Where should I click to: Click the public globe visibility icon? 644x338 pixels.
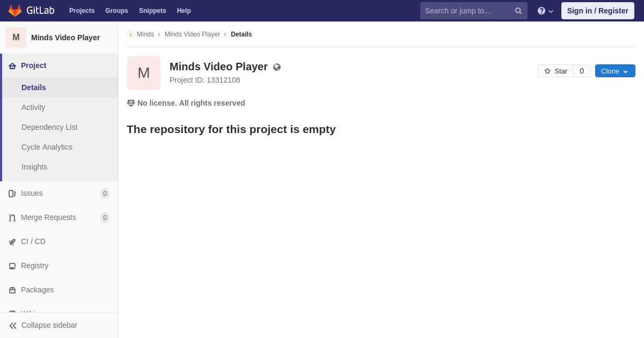(277, 67)
